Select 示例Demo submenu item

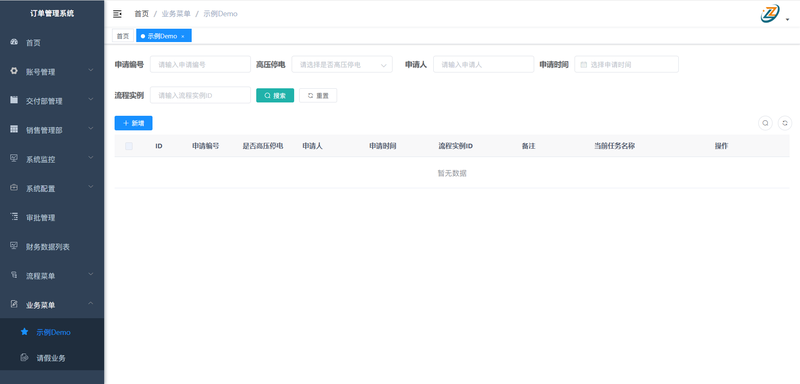pos(52,332)
